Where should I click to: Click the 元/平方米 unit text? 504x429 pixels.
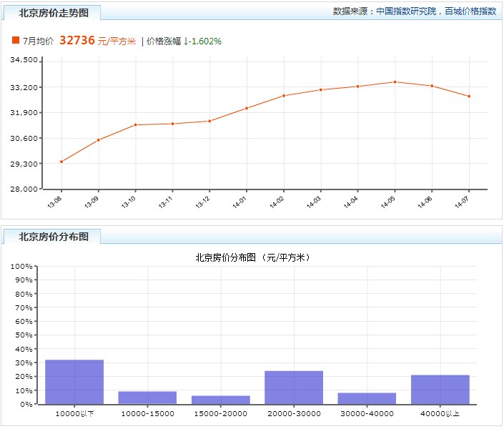coord(117,41)
